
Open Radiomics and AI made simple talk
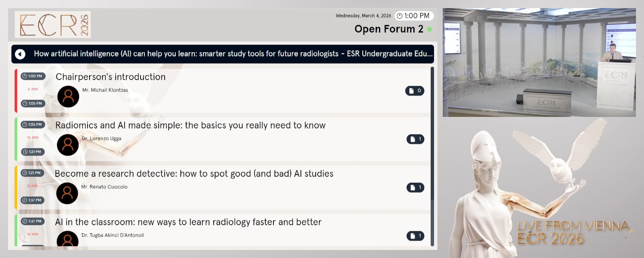pos(190,125)
